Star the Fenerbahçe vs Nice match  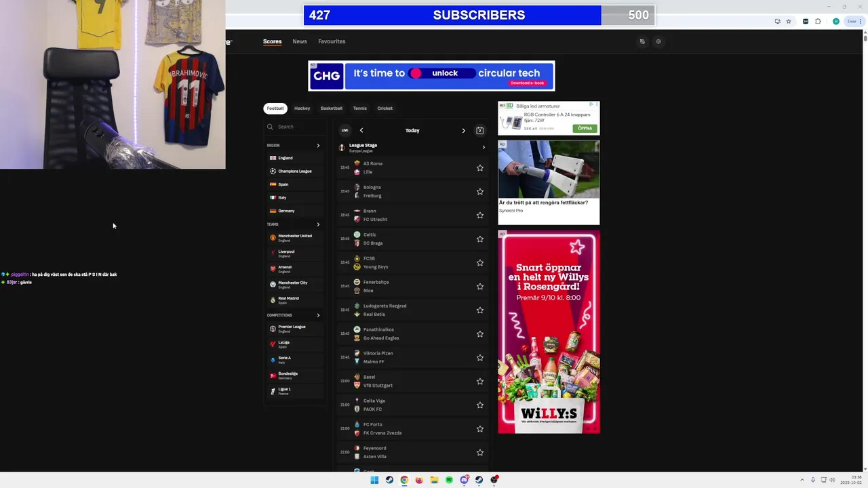(479, 286)
